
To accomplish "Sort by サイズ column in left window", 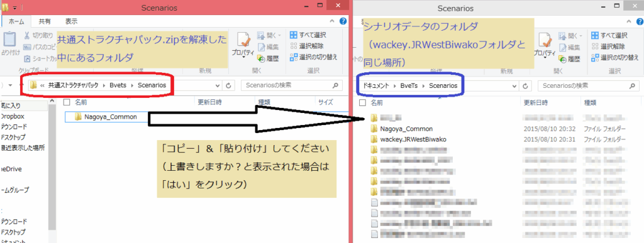I will (x=325, y=102).
